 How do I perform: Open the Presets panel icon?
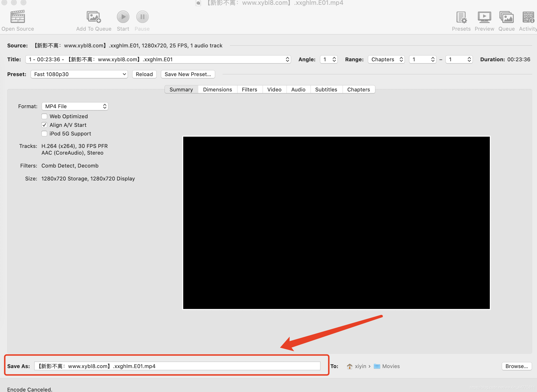pyautogui.click(x=461, y=17)
